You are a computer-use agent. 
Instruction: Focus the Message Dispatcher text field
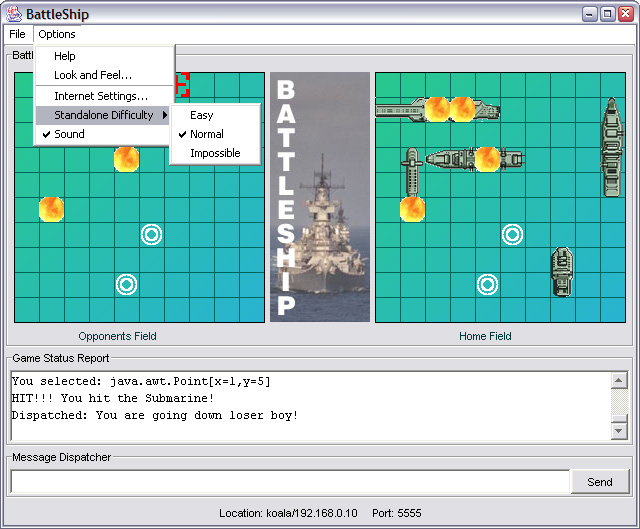pos(290,482)
